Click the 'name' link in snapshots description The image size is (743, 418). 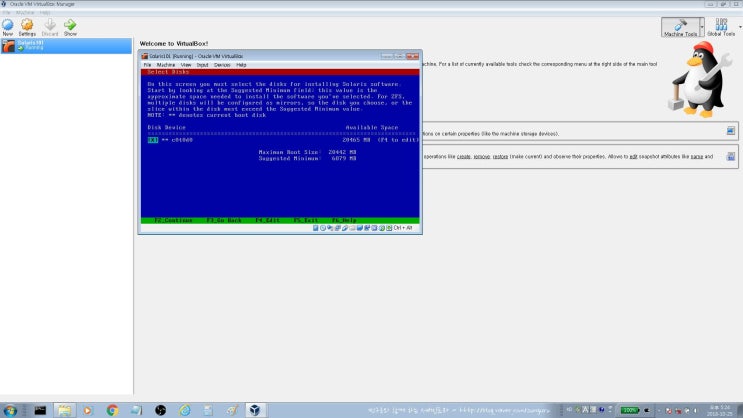pyautogui.click(x=697, y=156)
